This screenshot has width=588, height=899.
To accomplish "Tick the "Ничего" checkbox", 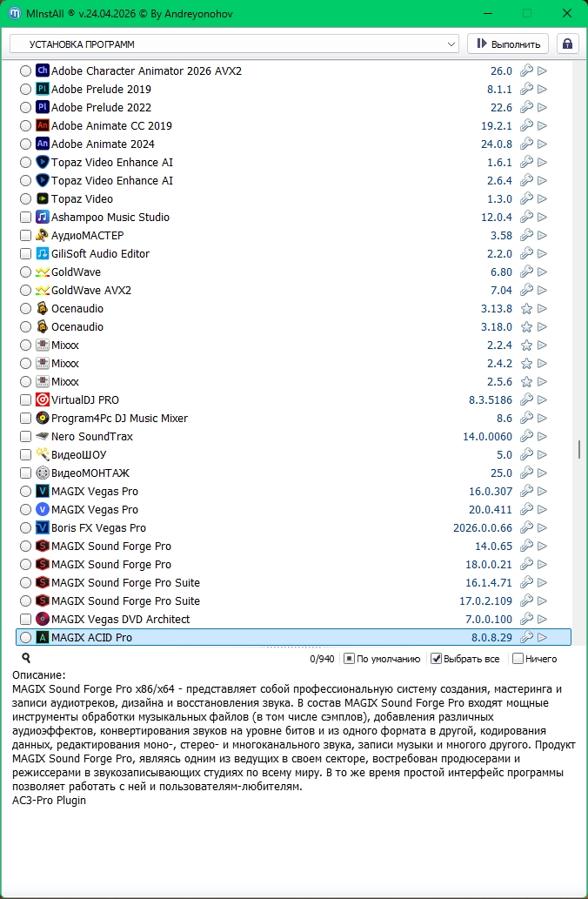I will [x=518, y=659].
